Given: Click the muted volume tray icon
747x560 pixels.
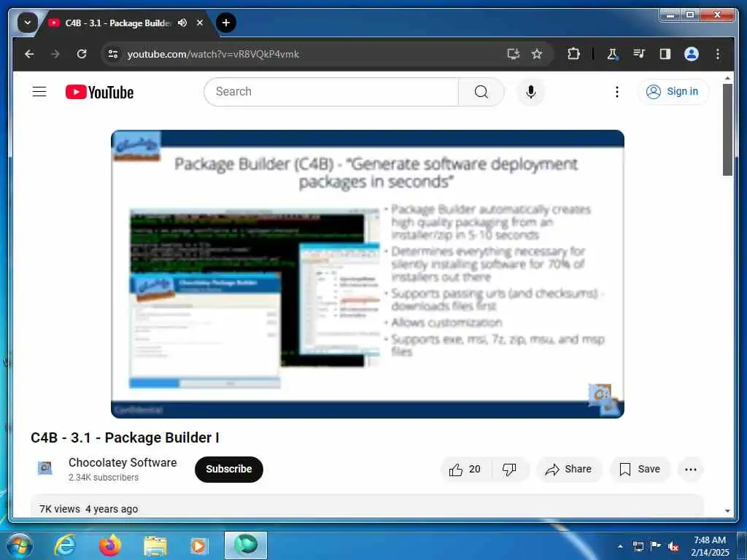Looking at the screenshot, I should (673, 546).
